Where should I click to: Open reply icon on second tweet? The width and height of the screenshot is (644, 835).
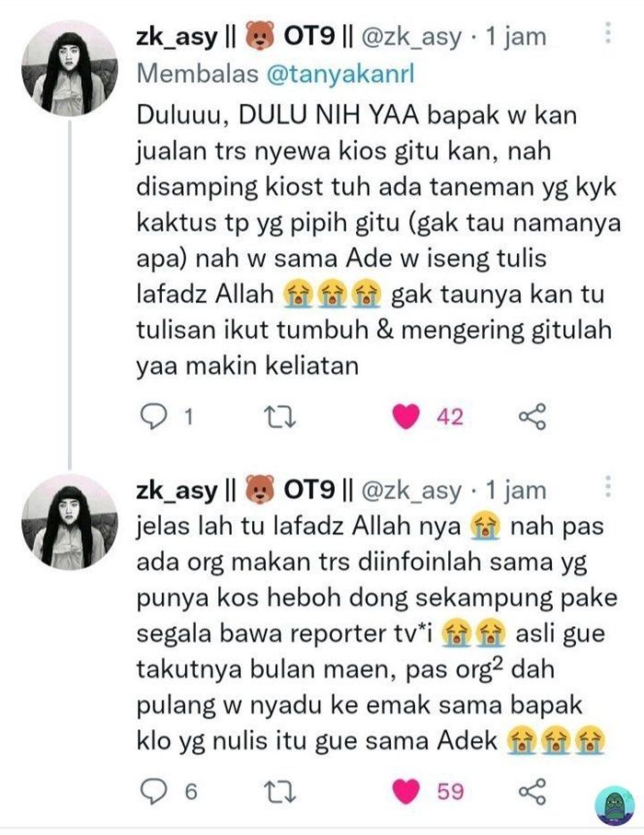coord(154,791)
